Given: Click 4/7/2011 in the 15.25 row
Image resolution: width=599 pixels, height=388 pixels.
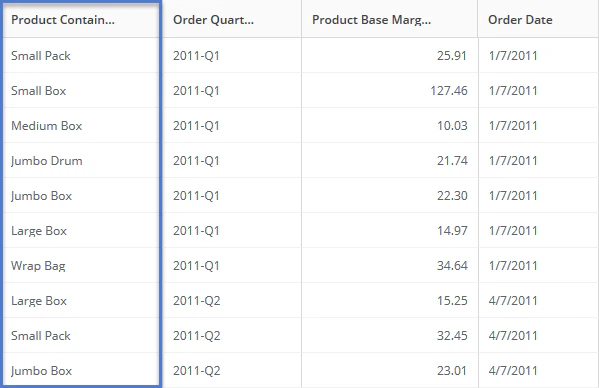Looking at the screenshot, I should point(513,301).
